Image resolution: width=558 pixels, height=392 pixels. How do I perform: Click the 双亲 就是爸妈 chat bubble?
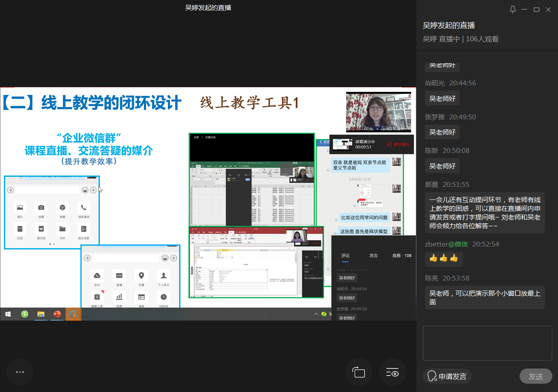pyautogui.click(x=360, y=165)
